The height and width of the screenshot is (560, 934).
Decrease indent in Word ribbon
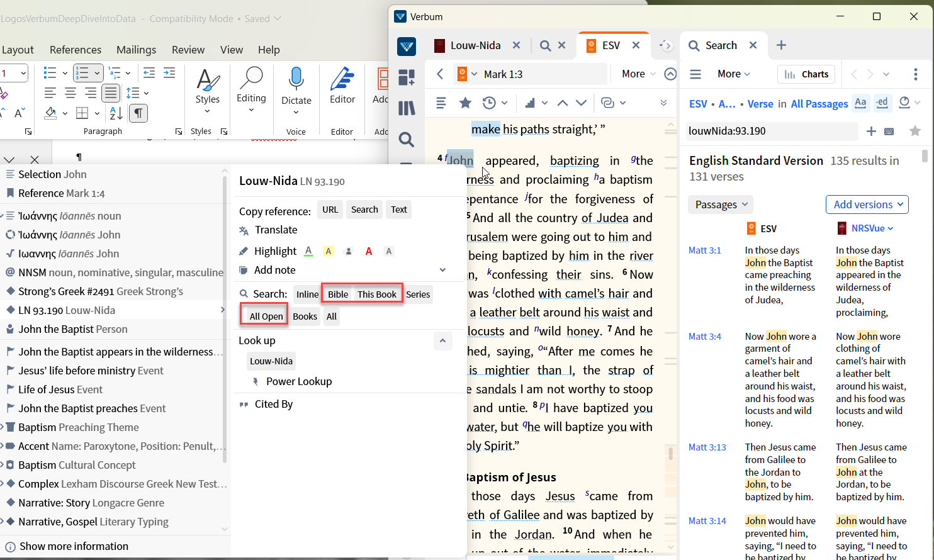click(x=149, y=73)
